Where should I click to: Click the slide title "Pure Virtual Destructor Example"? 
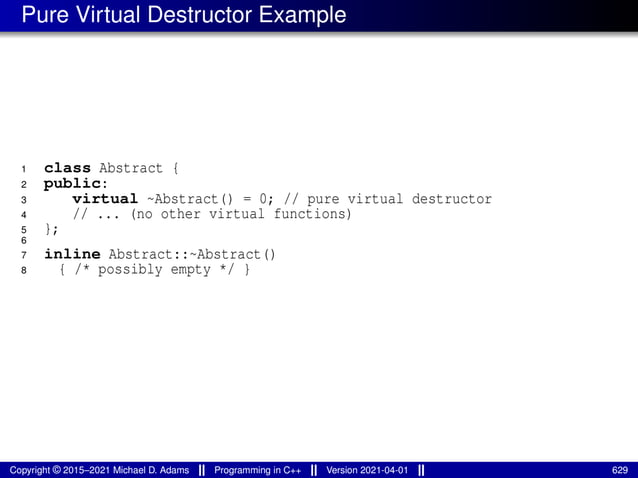pyautogui.click(x=184, y=15)
